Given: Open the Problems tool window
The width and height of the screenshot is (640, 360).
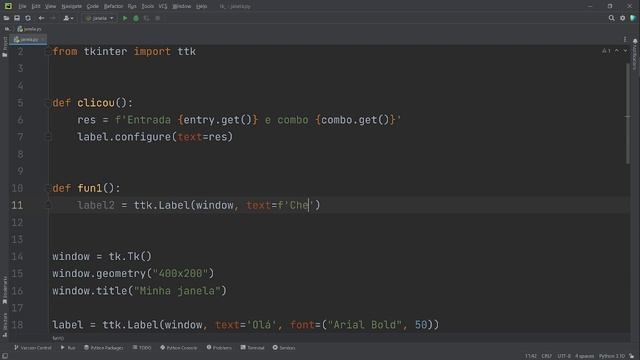Looking at the screenshot, I should point(219,348).
